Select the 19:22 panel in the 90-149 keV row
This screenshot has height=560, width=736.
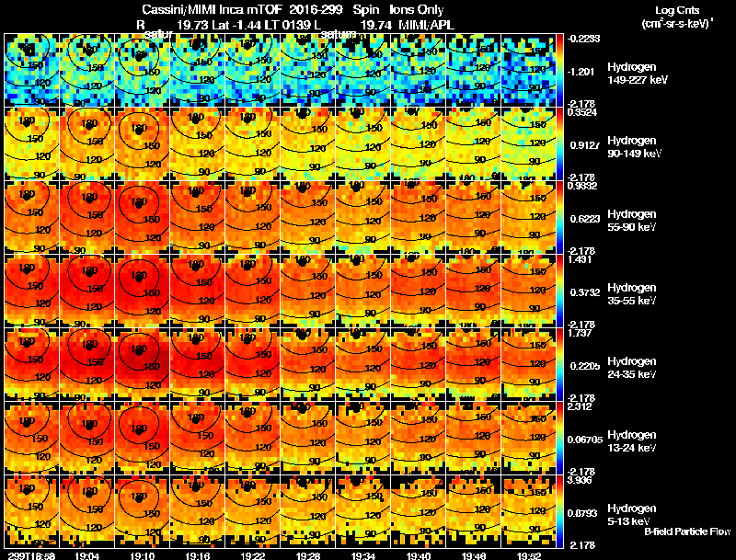[x=252, y=144]
